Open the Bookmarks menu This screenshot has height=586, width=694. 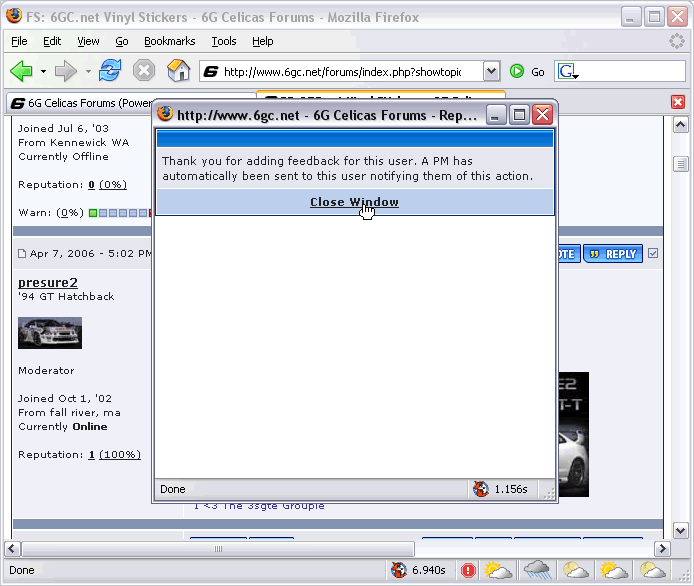click(x=170, y=41)
